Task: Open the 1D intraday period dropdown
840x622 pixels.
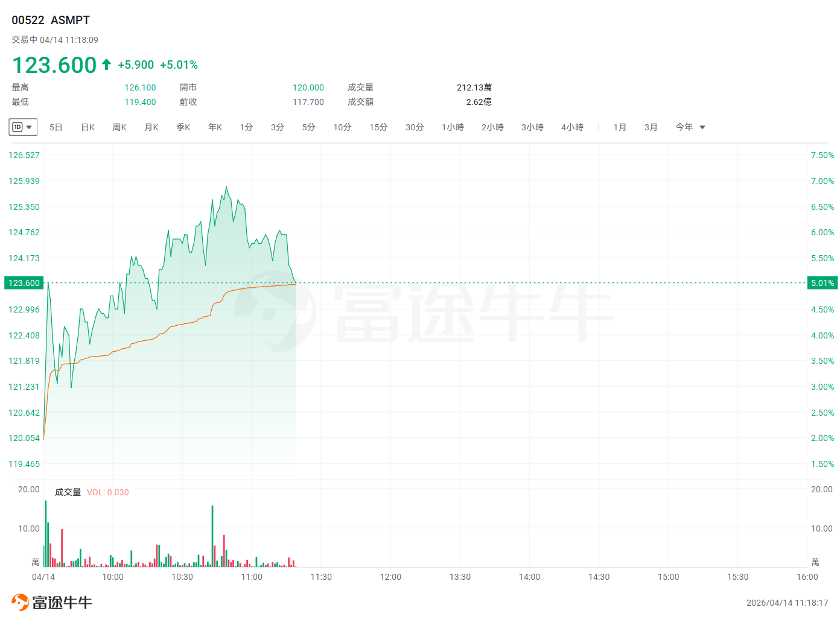Action: point(23,127)
